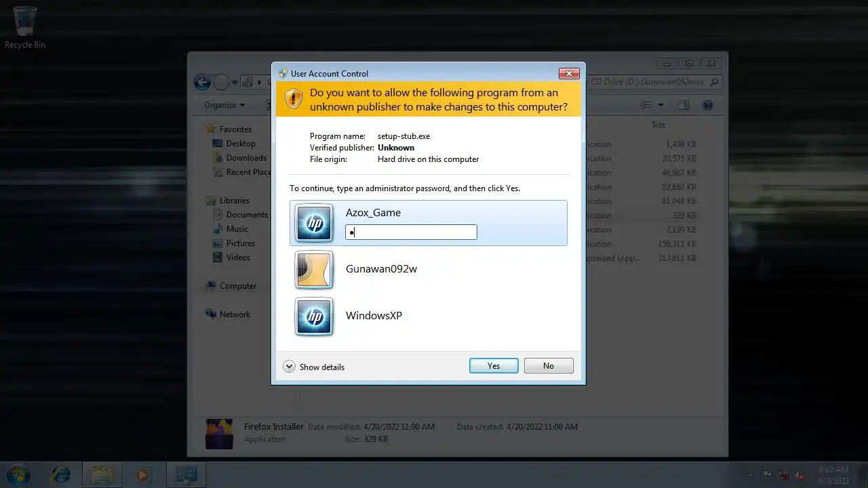Expand Show details chevron
Image resolution: width=868 pixels, height=488 pixels.
pyautogui.click(x=289, y=367)
